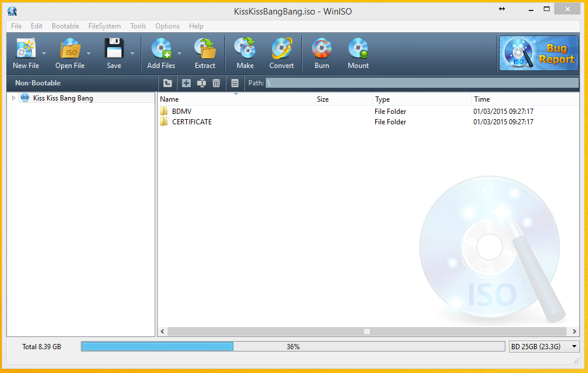Open the New File dropdown arrow
This screenshot has width=588, height=373.
point(44,53)
